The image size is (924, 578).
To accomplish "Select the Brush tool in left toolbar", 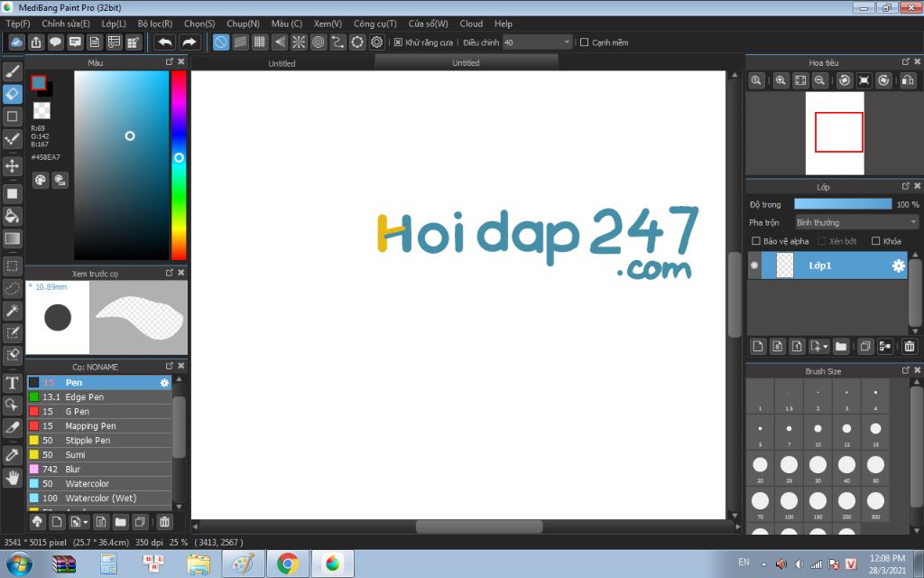I will (x=12, y=72).
